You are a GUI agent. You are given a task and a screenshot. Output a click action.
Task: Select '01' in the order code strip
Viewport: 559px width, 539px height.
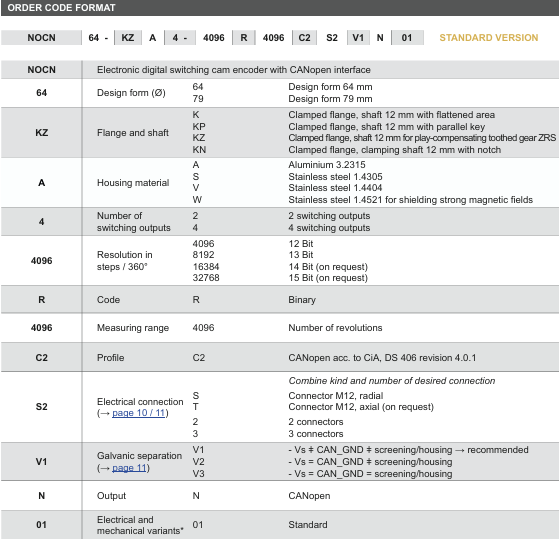[x=407, y=38]
